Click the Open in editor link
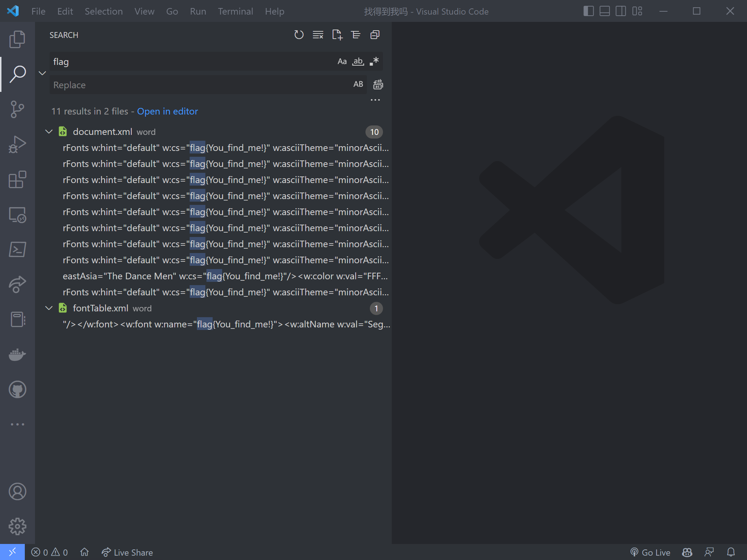The image size is (747, 560). tap(167, 111)
